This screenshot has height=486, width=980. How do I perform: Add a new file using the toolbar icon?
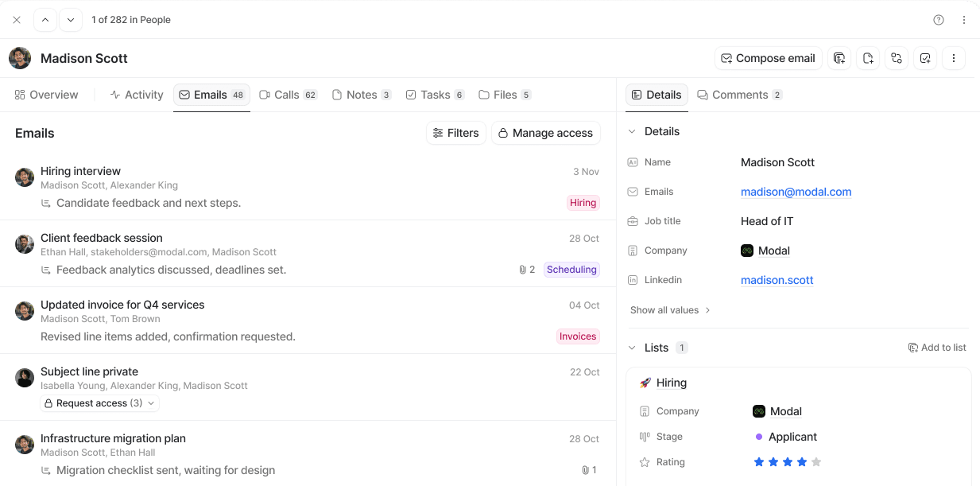[x=868, y=58]
